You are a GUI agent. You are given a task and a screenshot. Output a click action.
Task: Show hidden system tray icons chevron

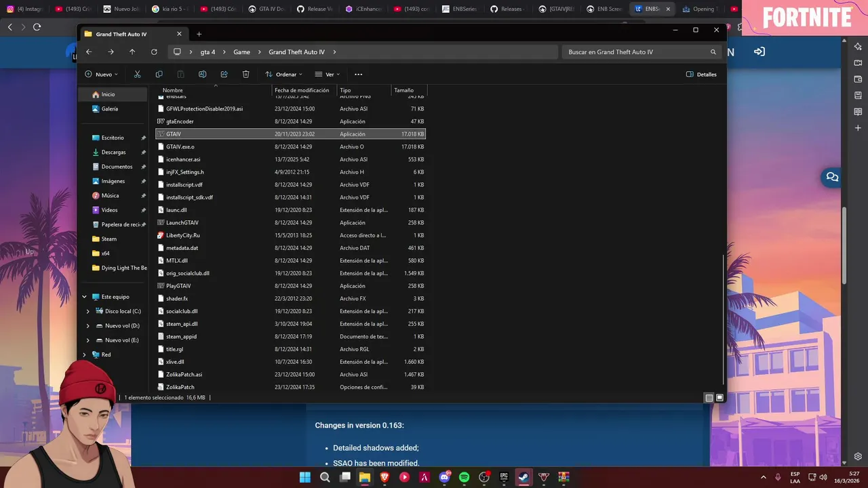(764, 477)
